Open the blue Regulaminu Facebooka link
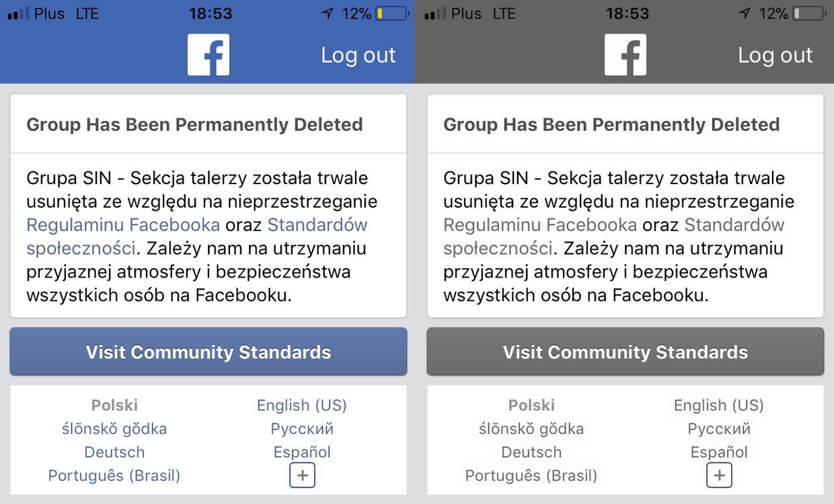834x504 pixels. pyautogui.click(x=123, y=224)
